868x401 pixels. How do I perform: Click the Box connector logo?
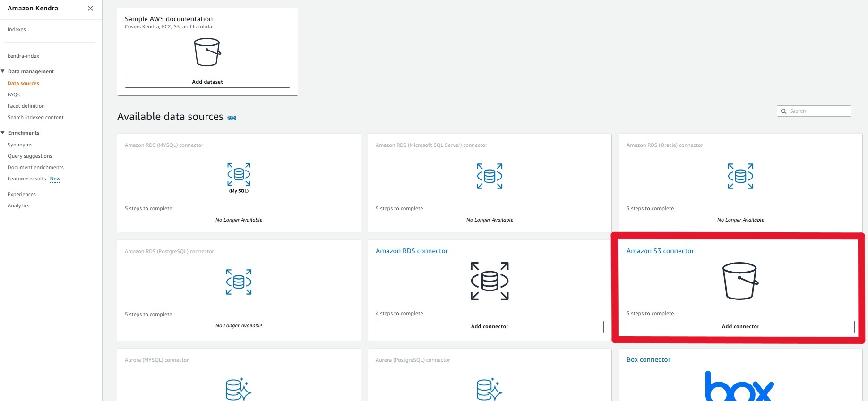pyautogui.click(x=739, y=387)
